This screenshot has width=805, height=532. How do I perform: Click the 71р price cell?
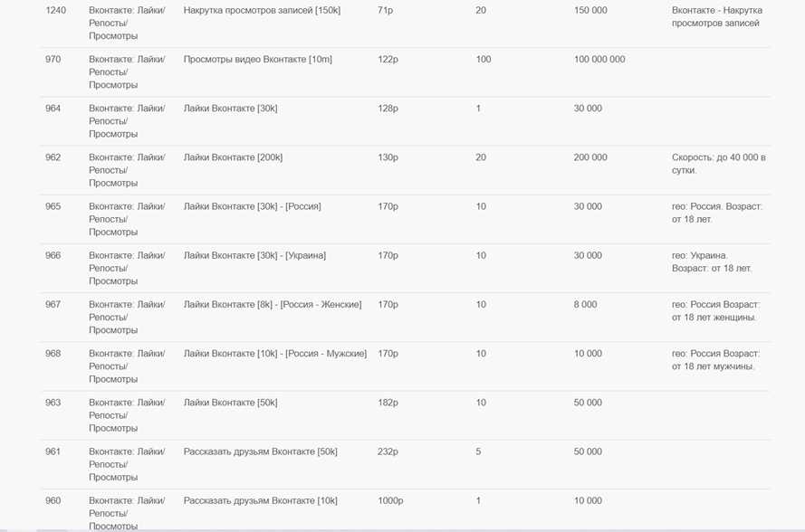pos(386,11)
